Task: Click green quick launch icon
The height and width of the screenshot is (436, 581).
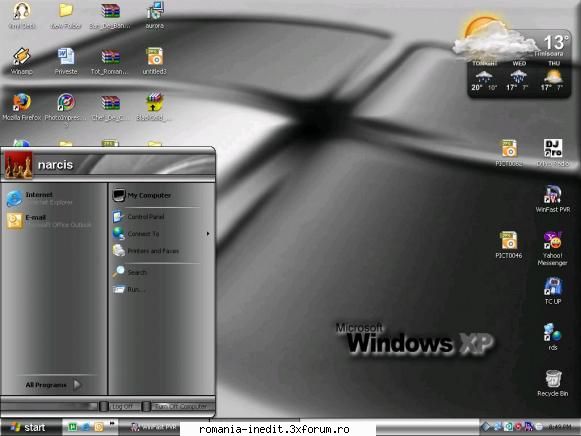Action: 72,427
